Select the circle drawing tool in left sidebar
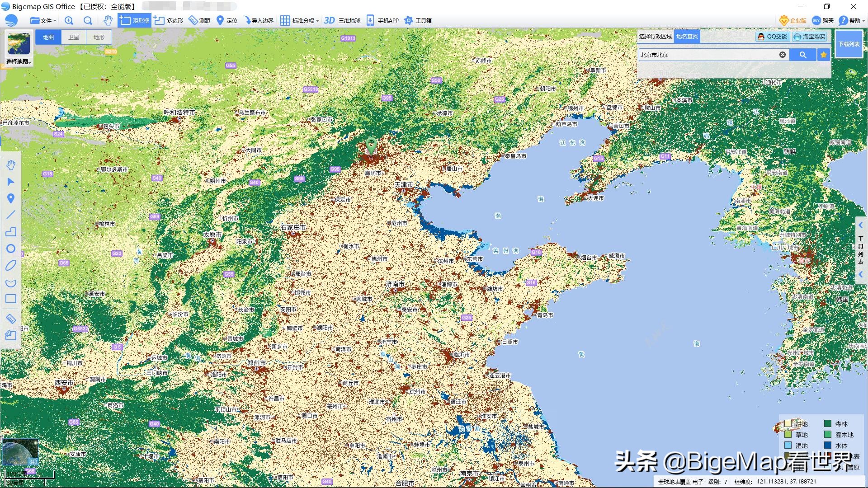This screenshot has height=488, width=868. (11, 249)
